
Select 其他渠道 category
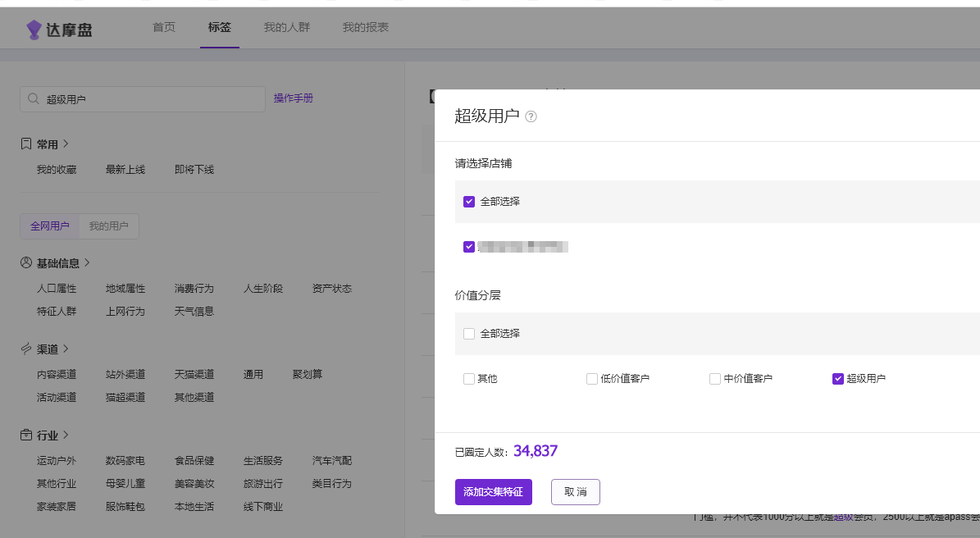point(194,397)
